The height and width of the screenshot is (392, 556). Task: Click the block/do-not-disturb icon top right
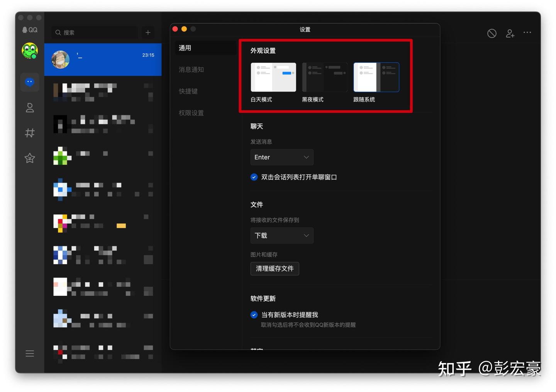pos(492,33)
